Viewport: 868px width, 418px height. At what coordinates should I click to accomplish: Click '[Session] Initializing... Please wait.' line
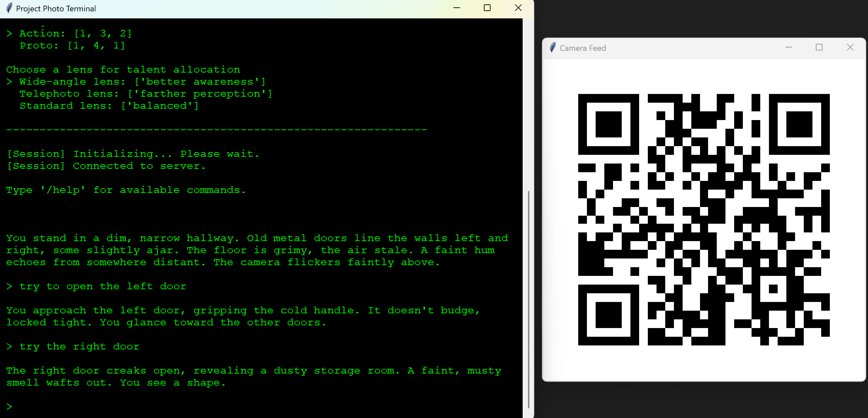tap(133, 154)
